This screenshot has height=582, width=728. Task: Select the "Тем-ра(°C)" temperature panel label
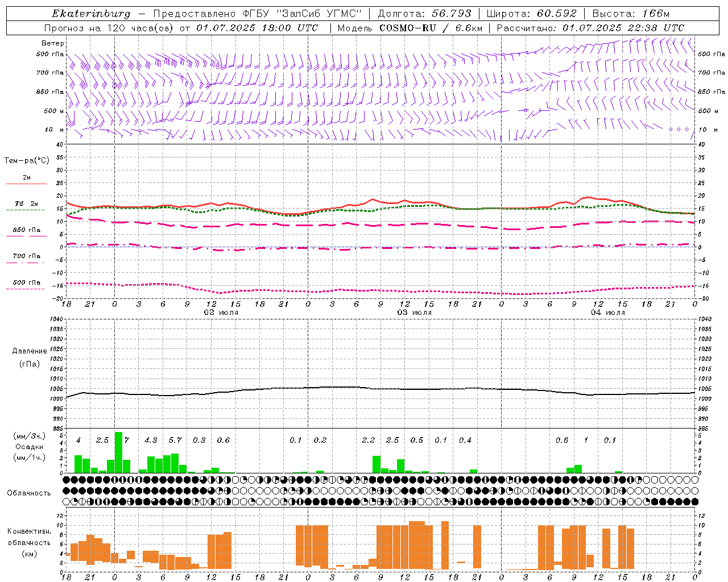27,161
